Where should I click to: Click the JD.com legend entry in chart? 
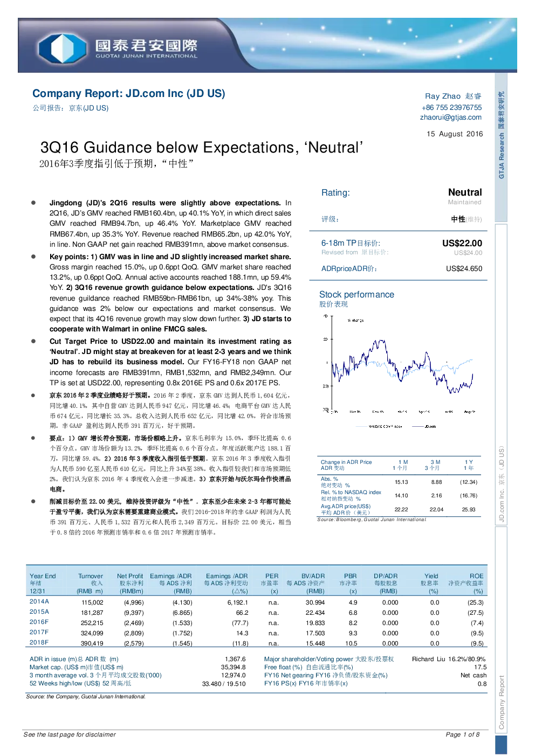[424, 426]
